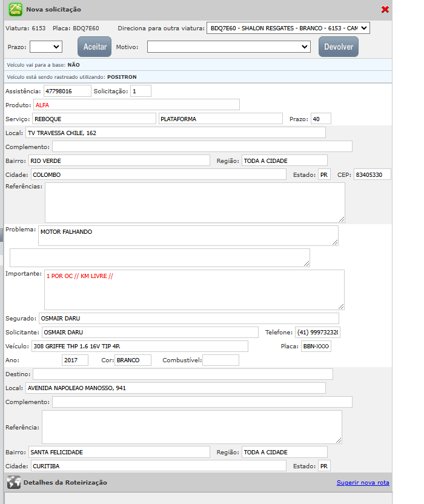Viewport: 424px width, 504px height.
Task: Click the Placa field BBN-XXXX
Action: [316, 346]
